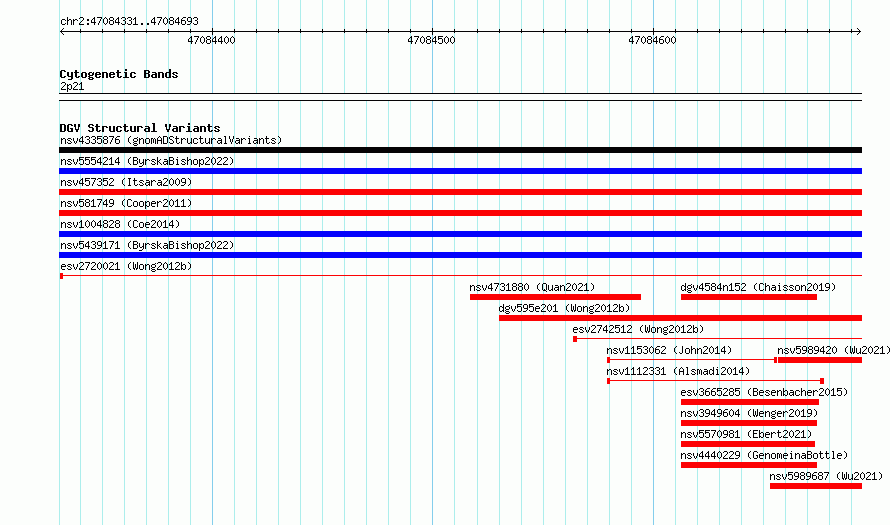Open the esv2720021 (Wong2012b) label
This screenshot has width=890, height=525.
coord(126,266)
